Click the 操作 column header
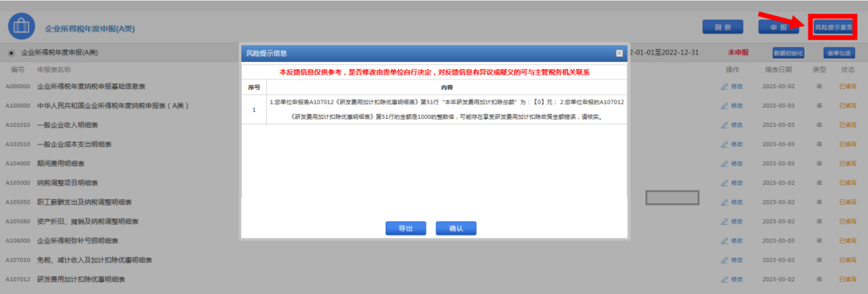 click(x=732, y=70)
